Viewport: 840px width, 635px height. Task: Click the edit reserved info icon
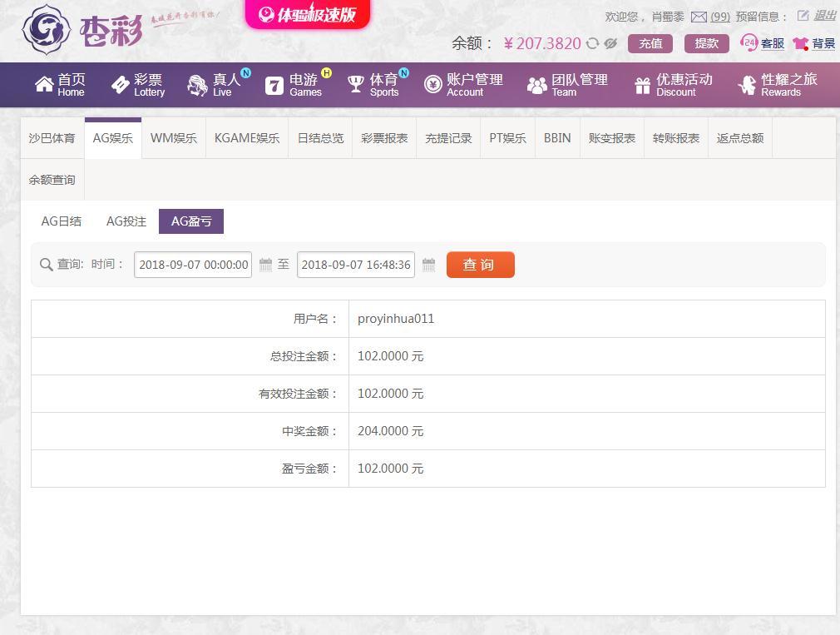pos(803,16)
